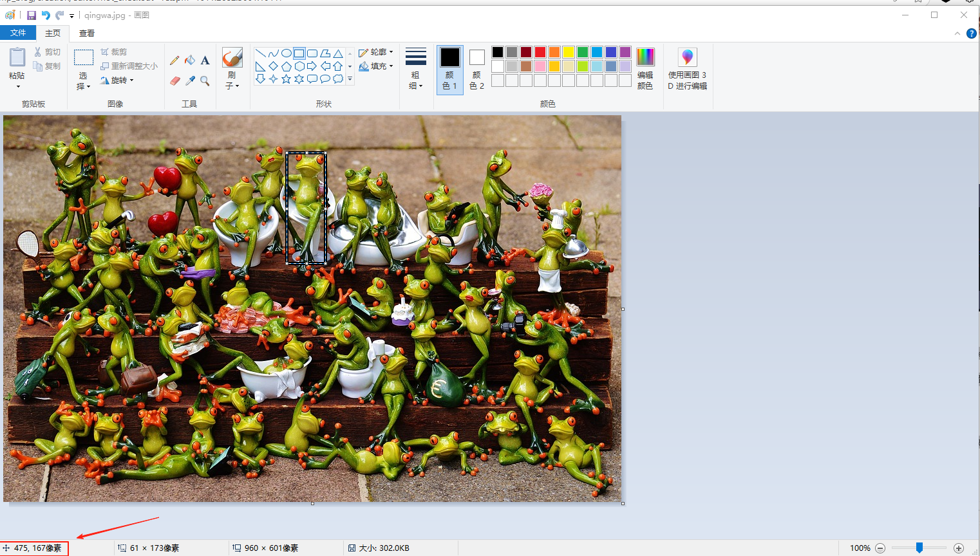
Task: Click Undo arrow in quick access toolbar
Action: tap(46, 15)
